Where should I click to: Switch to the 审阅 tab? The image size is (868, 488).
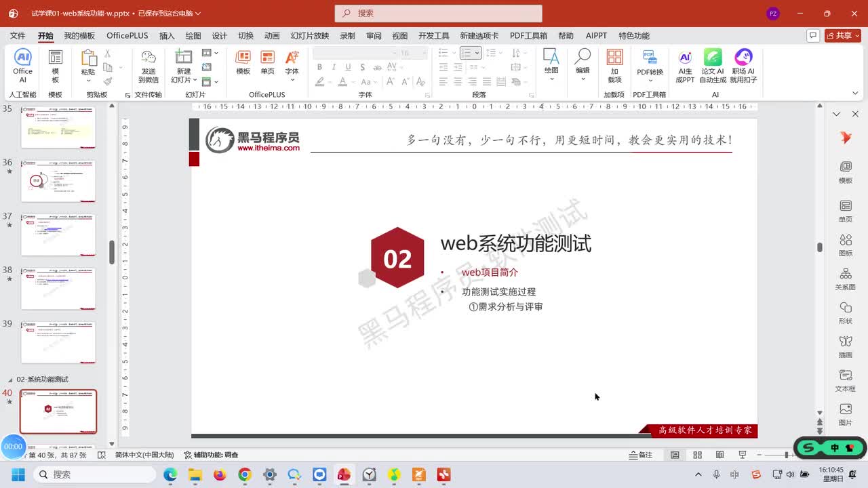(x=374, y=36)
